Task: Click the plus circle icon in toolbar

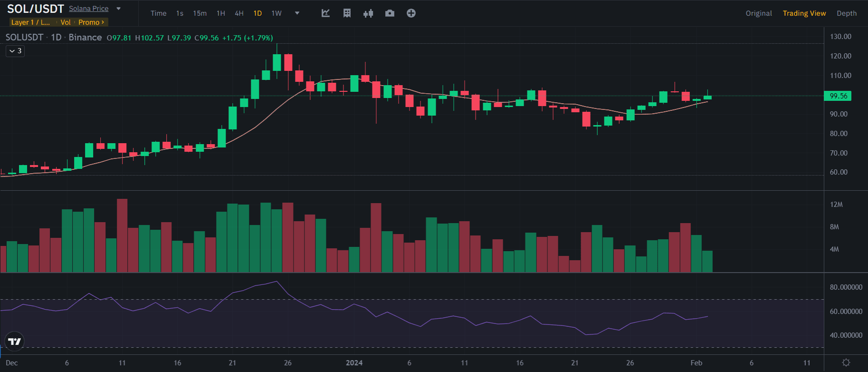Action: (411, 13)
